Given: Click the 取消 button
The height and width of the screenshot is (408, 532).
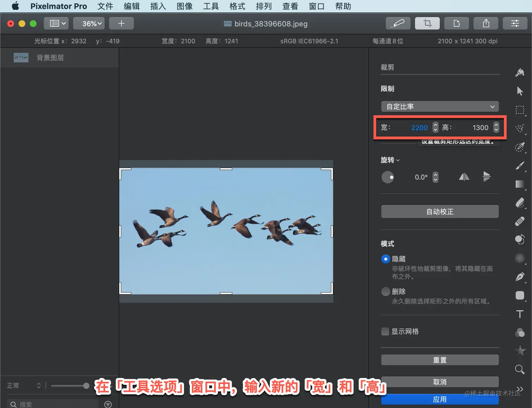Looking at the screenshot, I should click(x=440, y=382).
